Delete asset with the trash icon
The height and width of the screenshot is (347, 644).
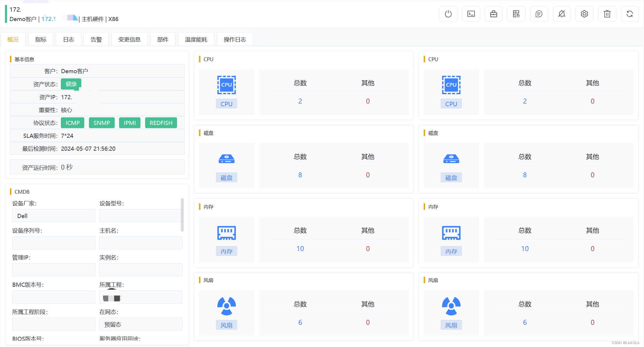click(x=607, y=14)
